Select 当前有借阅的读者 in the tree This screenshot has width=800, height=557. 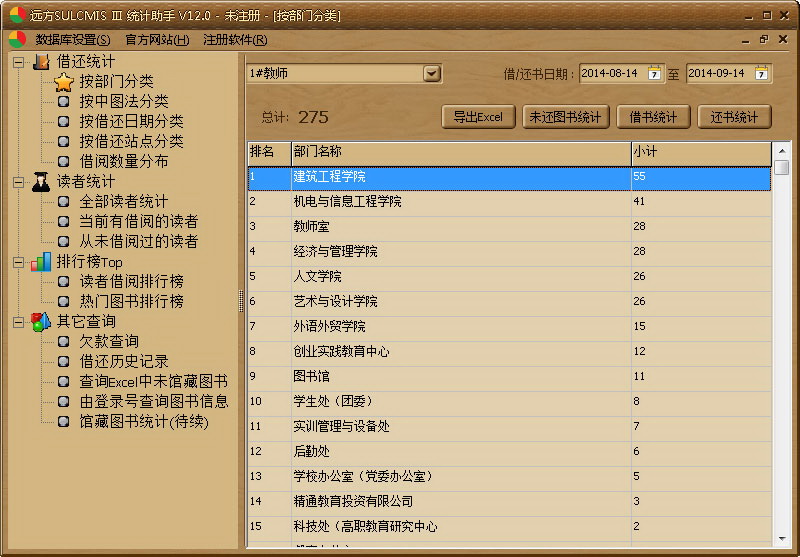point(139,221)
